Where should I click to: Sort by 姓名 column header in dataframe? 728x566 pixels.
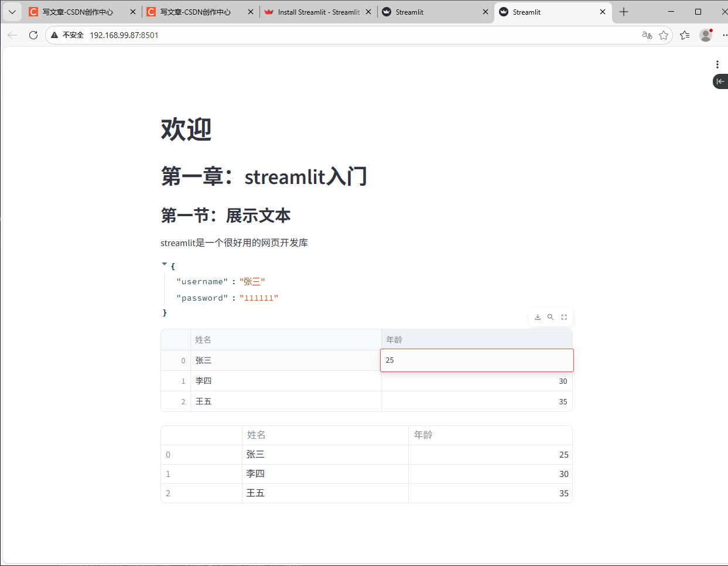(x=286, y=340)
